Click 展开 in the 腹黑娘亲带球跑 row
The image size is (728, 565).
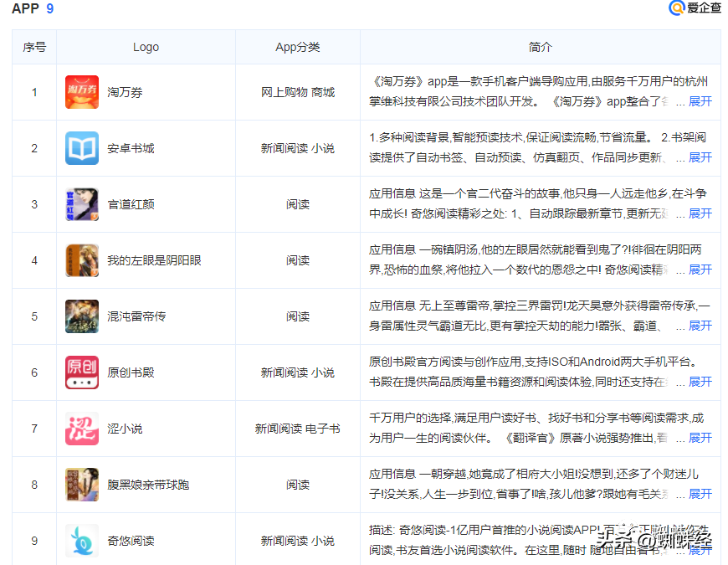pos(700,494)
